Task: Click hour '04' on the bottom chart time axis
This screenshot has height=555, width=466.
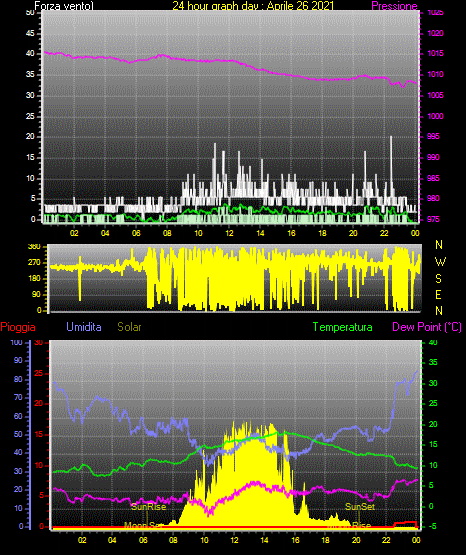Action: coord(112,540)
